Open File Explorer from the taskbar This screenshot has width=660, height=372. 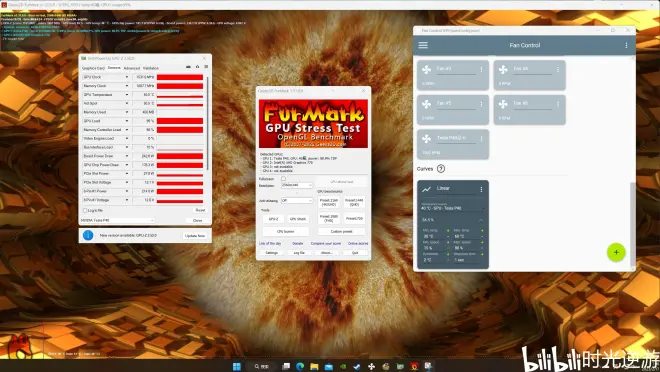tap(314, 366)
